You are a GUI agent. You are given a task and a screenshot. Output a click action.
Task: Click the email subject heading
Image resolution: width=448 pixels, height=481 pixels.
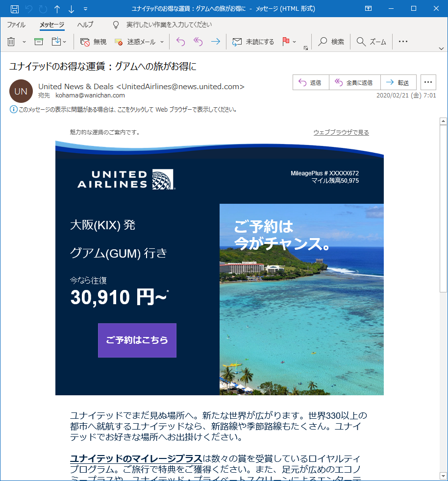coord(103,66)
